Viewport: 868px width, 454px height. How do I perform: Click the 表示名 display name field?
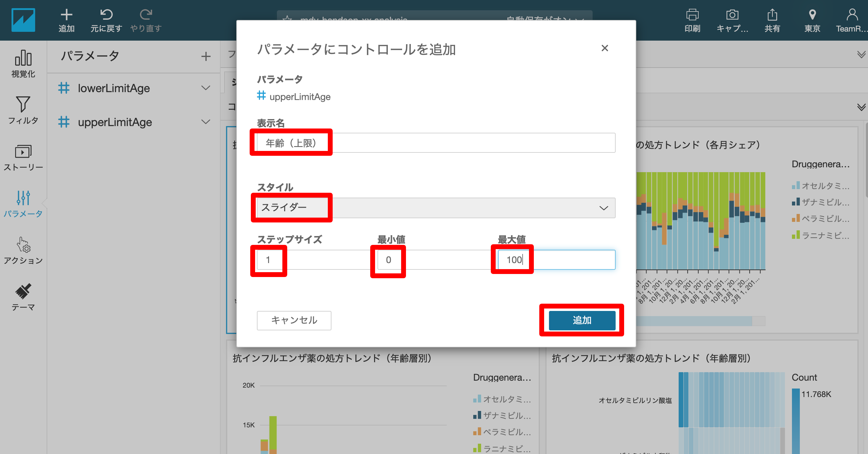pos(436,142)
